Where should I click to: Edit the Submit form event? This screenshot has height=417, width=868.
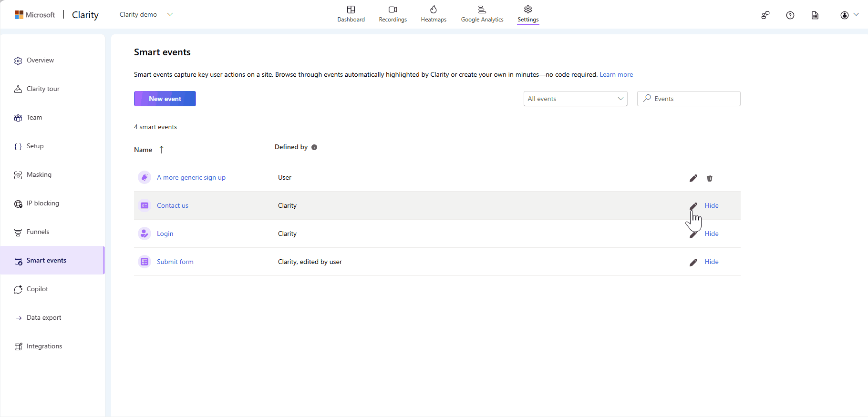(x=693, y=262)
